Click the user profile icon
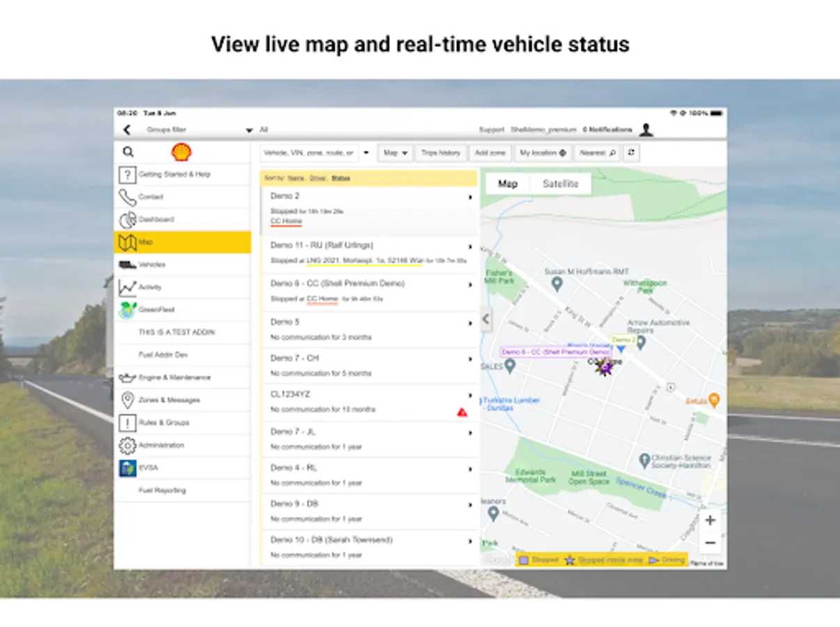840x627 pixels. pos(646,130)
